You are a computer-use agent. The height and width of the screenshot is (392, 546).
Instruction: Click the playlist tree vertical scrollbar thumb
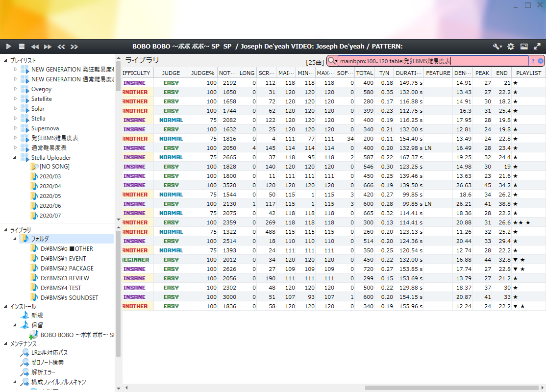[118, 76]
